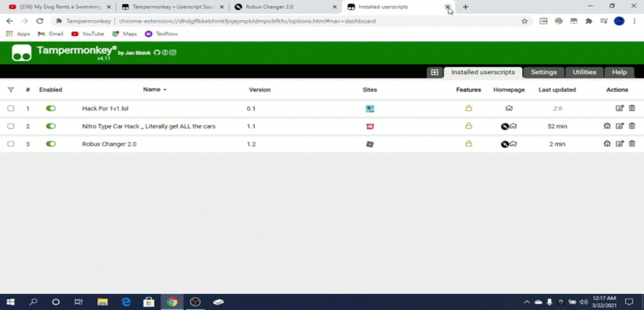This screenshot has width=644, height=310.
Task: Reload the page
Action: (x=40, y=21)
